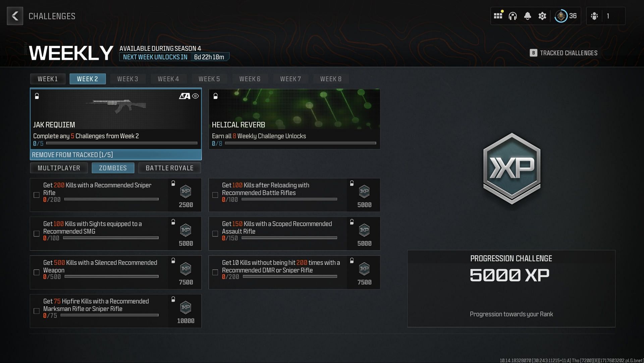Switch to WEEK 3 tab
This screenshot has height=363, width=644.
(127, 79)
